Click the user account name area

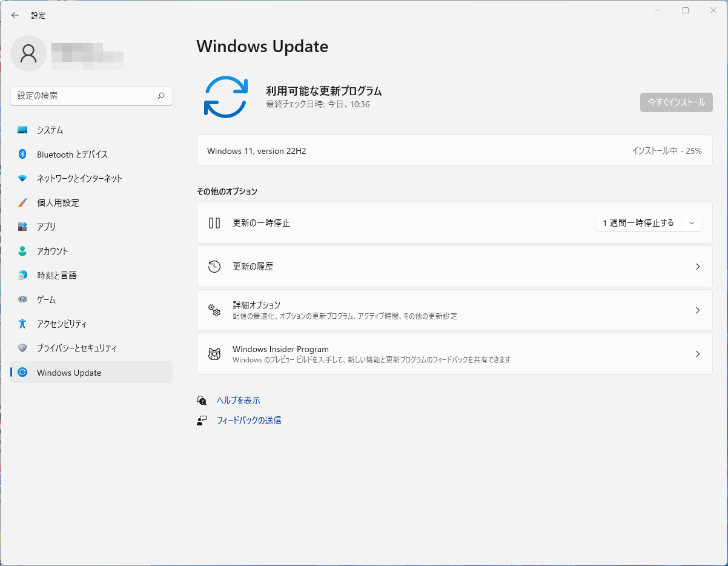point(87,55)
